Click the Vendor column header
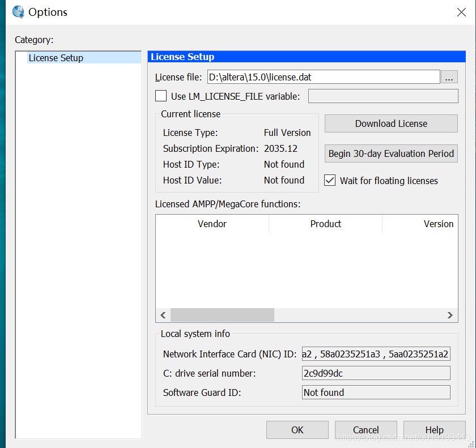 [212, 224]
